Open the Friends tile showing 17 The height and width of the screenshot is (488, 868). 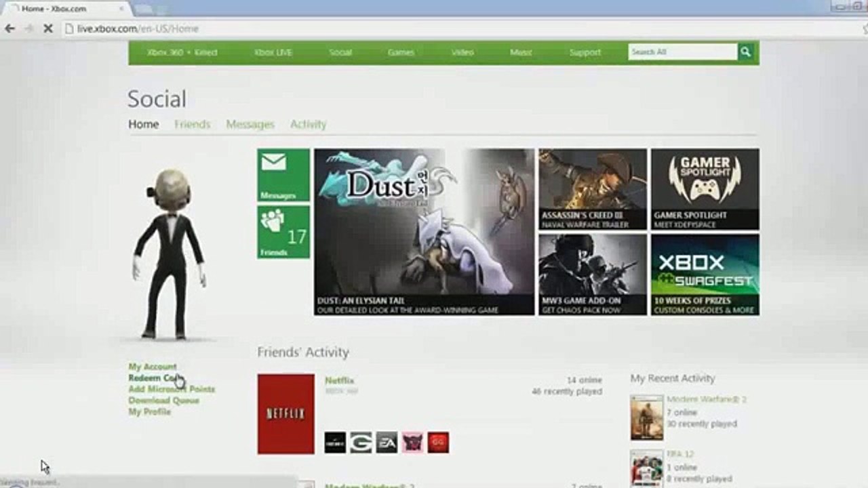pos(283,232)
